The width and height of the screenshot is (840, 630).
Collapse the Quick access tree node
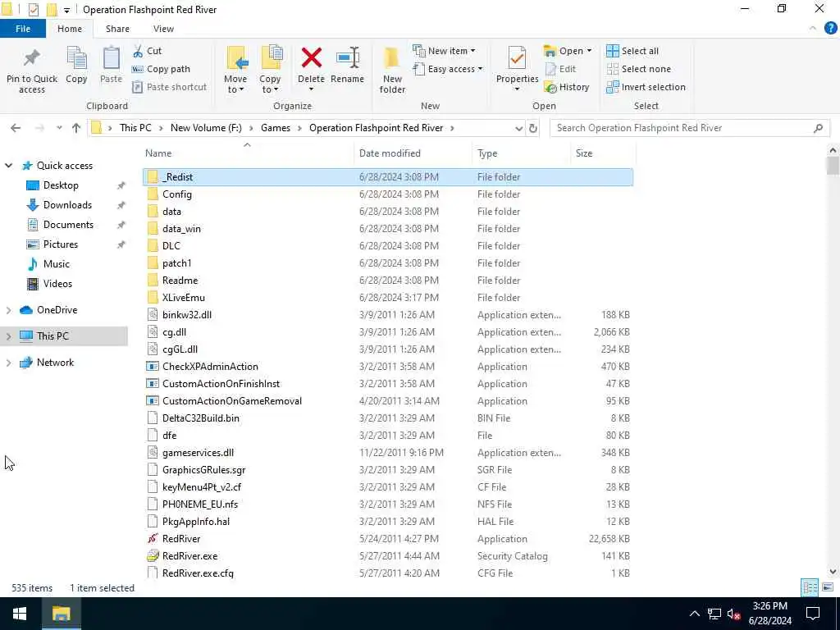coord(8,166)
